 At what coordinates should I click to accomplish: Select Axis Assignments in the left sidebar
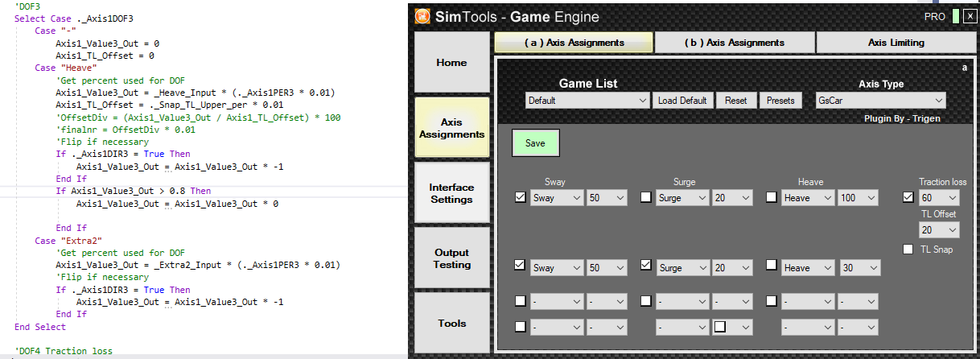tap(451, 129)
